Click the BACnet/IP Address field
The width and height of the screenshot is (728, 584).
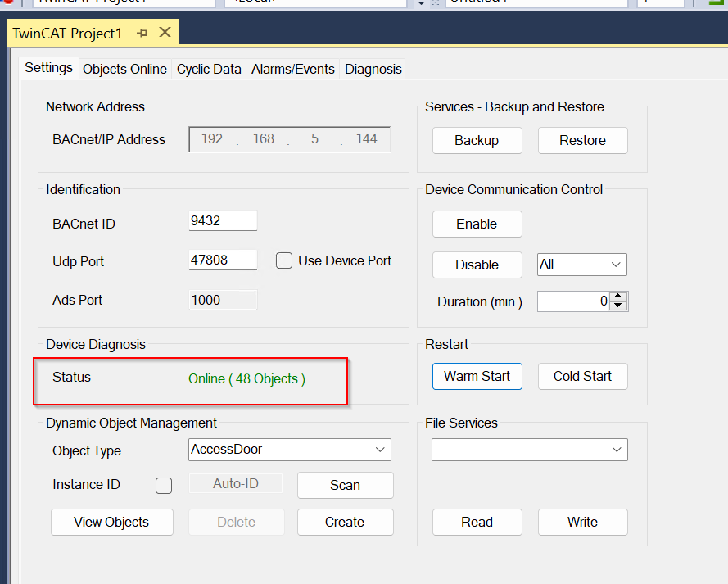coord(289,138)
